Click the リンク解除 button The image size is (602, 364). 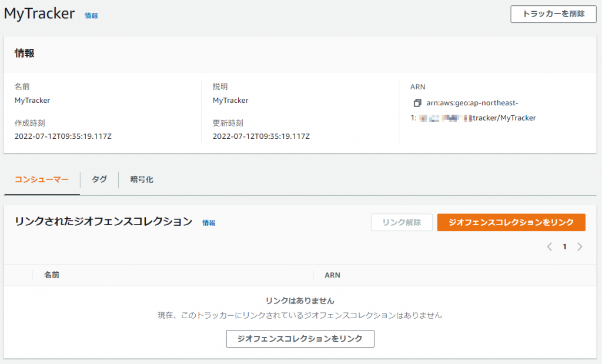pos(402,222)
